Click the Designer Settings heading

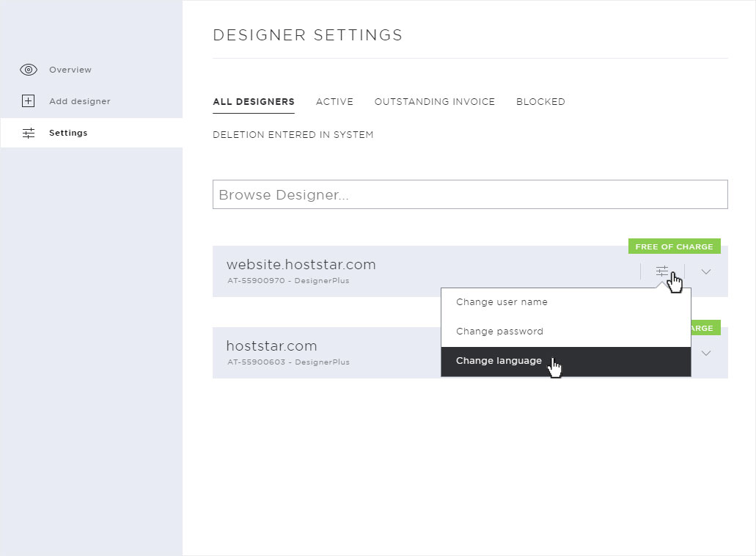[308, 35]
